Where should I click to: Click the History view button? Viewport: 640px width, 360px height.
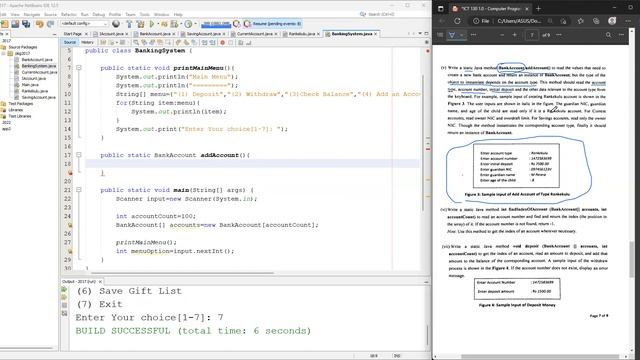pos(87,42)
